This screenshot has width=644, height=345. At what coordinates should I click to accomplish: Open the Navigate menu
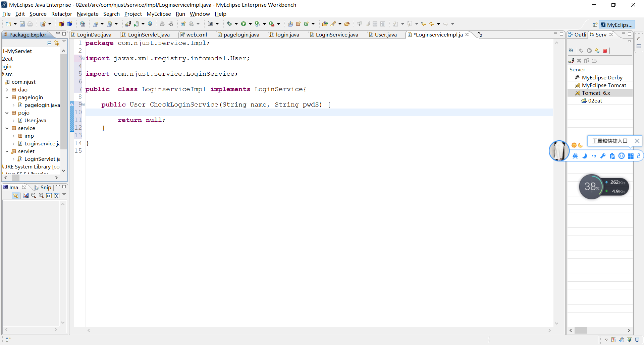88,14
